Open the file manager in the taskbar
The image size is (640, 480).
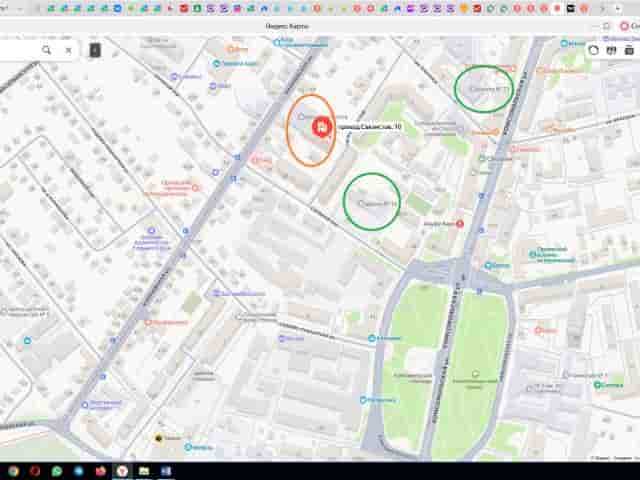[x=144, y=471]
